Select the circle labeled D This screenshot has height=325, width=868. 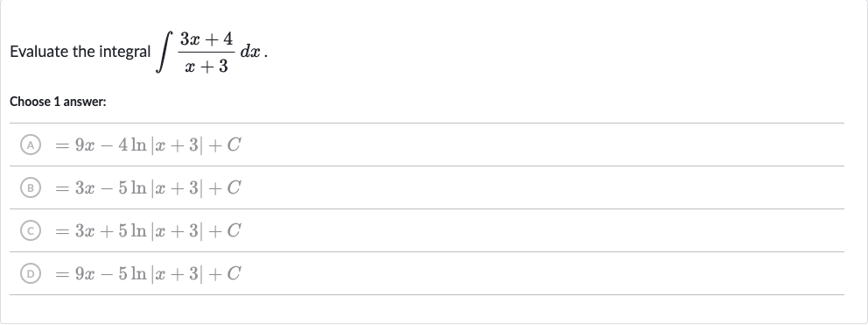click(31, 273)
